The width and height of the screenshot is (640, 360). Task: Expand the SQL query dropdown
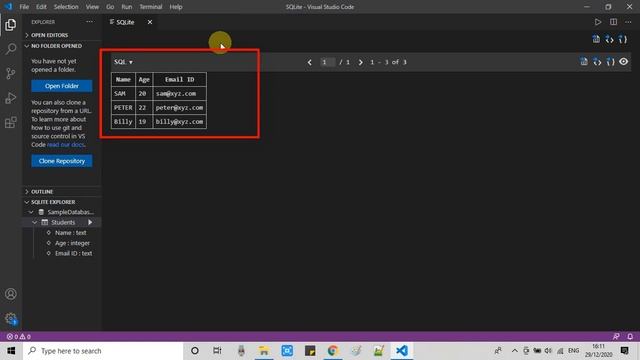point(123,62)
